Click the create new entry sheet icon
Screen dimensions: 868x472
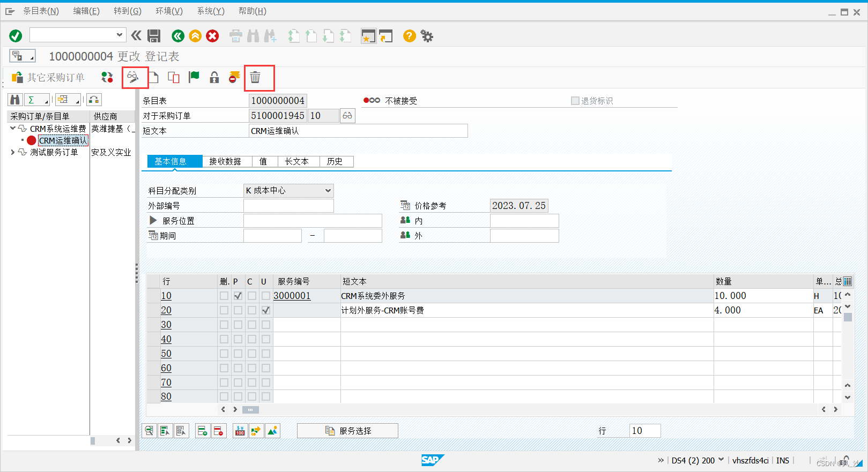click(x=154, y=78)
